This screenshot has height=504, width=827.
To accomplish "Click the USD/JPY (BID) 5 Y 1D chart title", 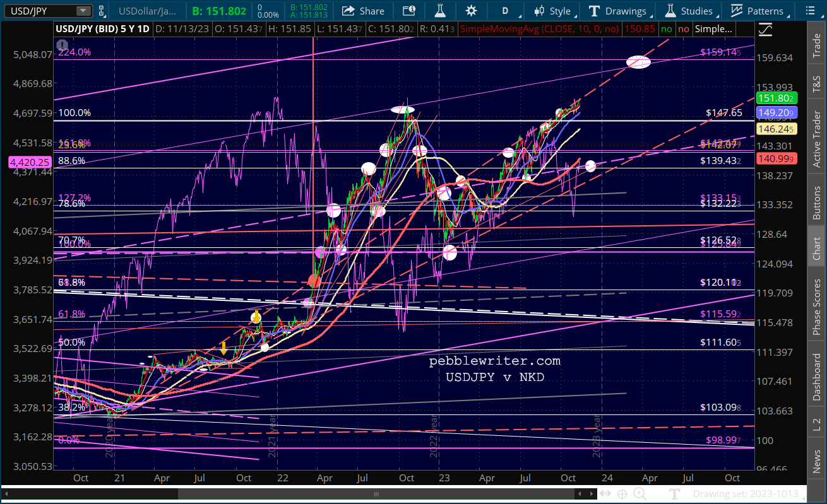I will coord(103,29).
